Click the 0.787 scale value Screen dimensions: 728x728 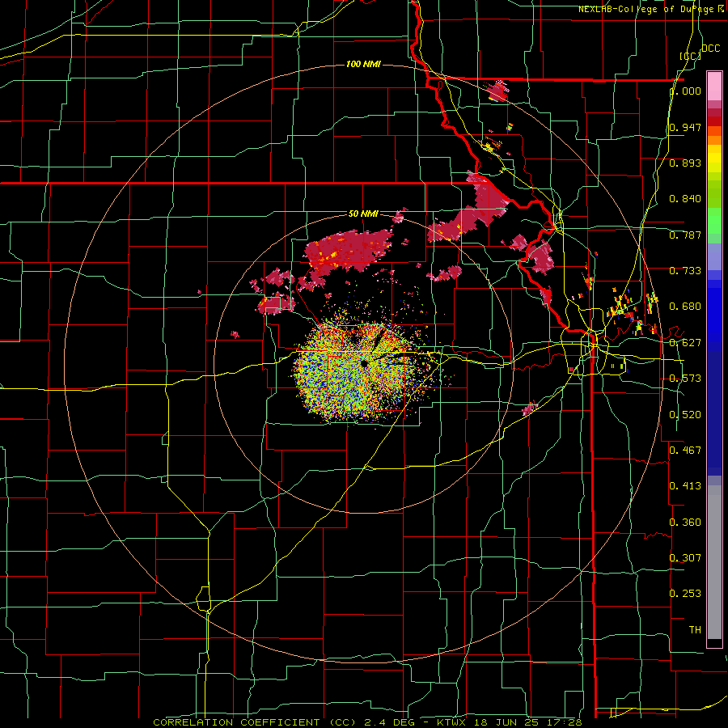(x=685, y=235)
